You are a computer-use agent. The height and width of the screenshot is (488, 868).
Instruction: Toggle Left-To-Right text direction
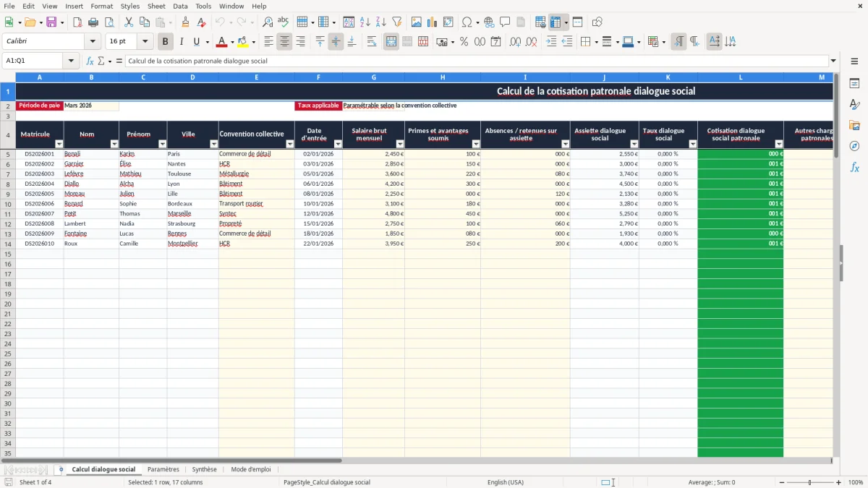tap(678, 42)
